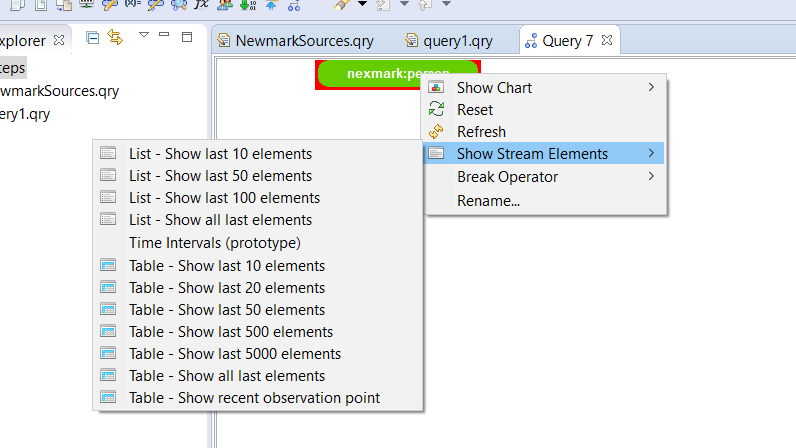Open the explorer panel view menu triangle
Viewport: 796px width, 448px height.
pyautogui.click(x=143, y=36)
